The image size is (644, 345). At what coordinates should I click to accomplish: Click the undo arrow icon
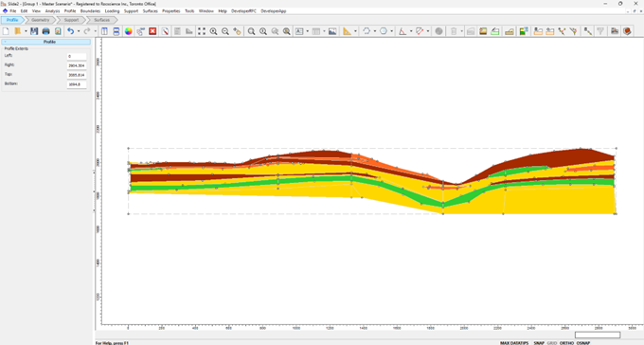point(71,31)
